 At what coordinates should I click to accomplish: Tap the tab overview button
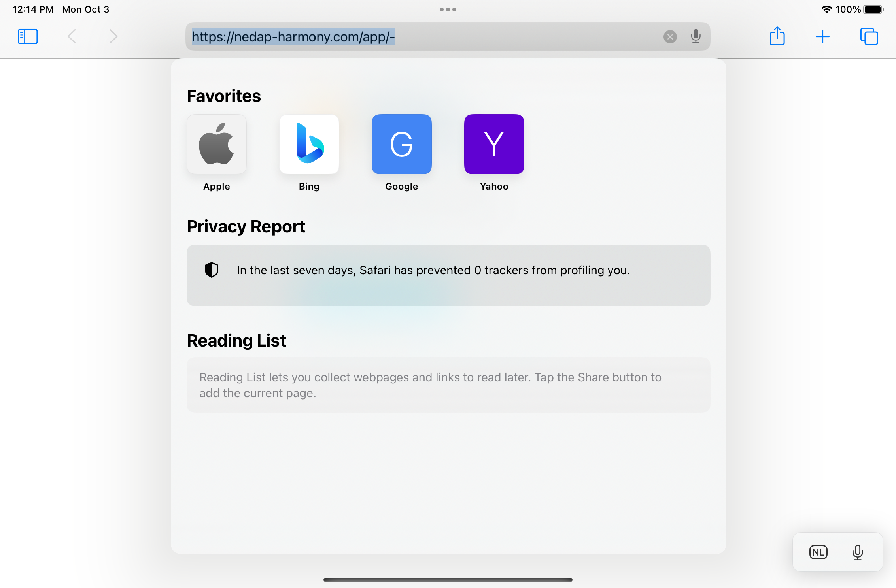click(869, 36)
